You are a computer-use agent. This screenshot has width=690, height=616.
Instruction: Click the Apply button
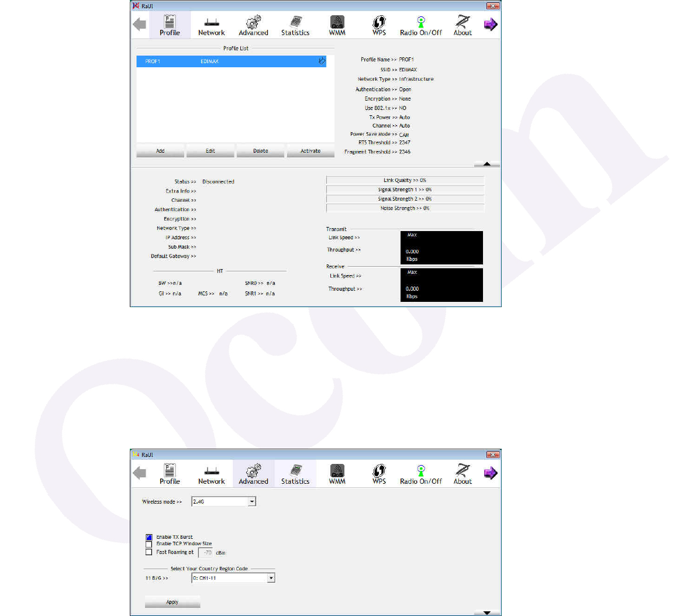(172, 602)
